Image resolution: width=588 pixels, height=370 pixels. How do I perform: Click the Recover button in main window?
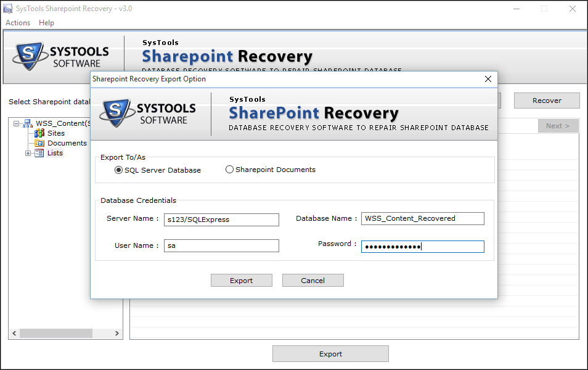[x=547, y=101]
